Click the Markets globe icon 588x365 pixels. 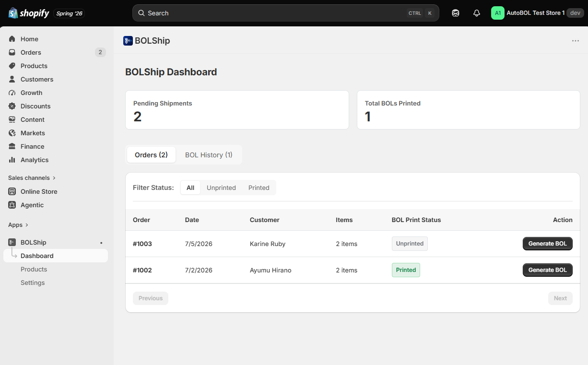click(x=12, y=133)
